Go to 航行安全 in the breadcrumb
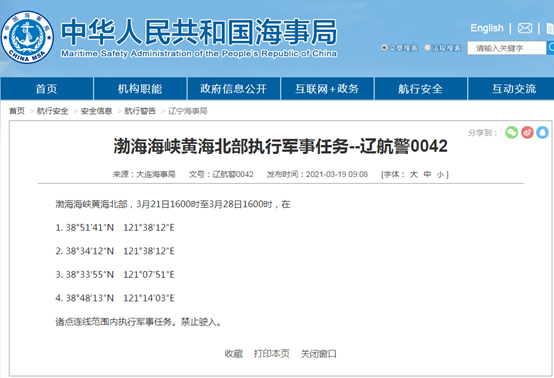This screenshot has width=554, height=378. [x=52, y=111]
